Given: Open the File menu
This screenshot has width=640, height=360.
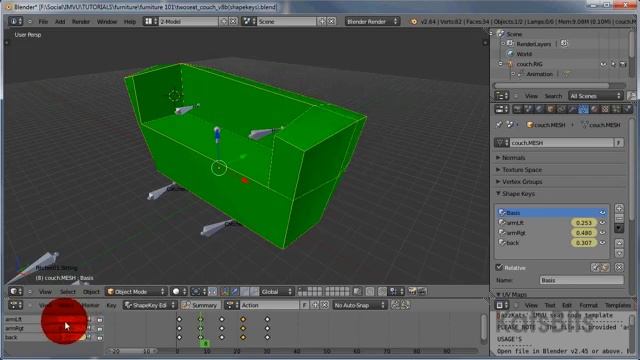Looking at the screenshot, I should click(x=43, y=21).
